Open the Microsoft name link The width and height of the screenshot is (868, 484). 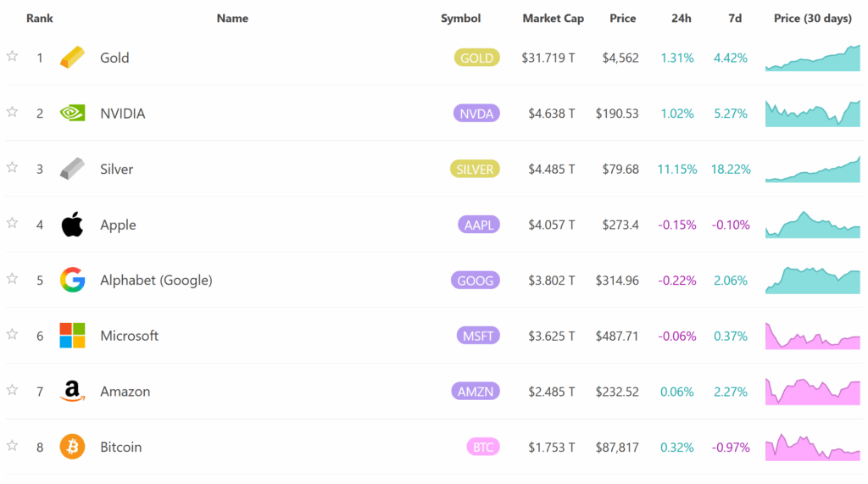[x=129, y=336]
